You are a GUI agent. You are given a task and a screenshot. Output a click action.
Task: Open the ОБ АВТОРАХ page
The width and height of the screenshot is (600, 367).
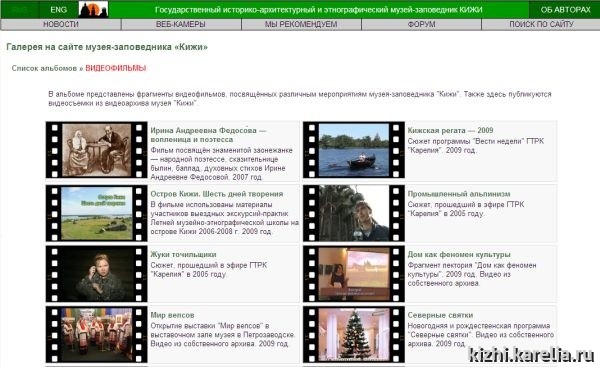(565, 10)
